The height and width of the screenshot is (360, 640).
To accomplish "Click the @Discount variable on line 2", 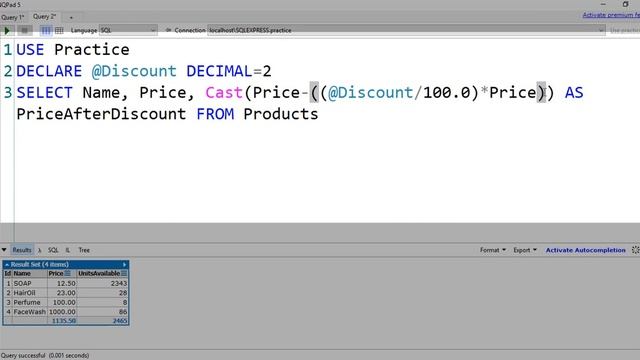I will coord(134,71).
